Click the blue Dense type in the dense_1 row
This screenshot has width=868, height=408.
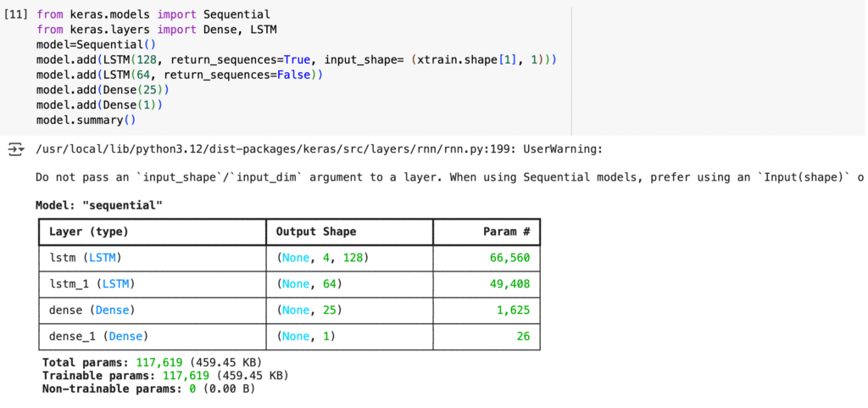pyautogui.click(x=127, y=336)
